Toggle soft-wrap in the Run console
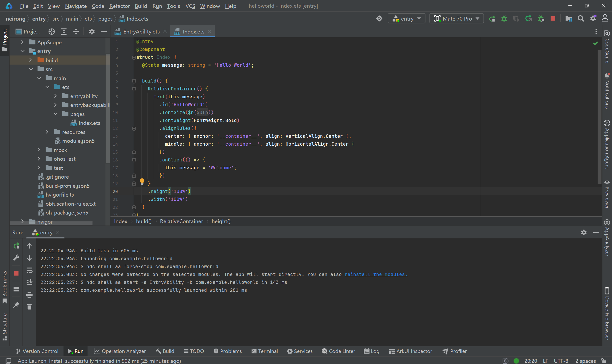Viewport: 612px width, 364px height. coord(29,270)
